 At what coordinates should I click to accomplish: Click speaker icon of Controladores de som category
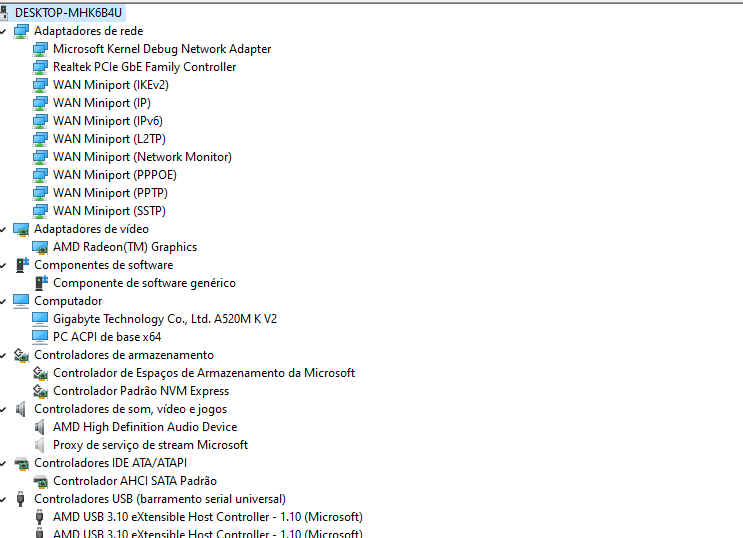point(20,409)
